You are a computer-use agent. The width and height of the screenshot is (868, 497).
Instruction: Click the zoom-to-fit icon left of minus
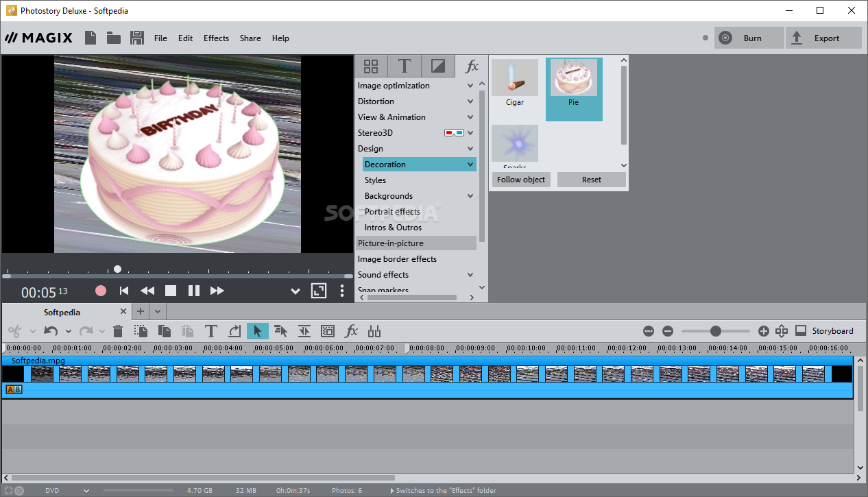click(x=649, y=331)
